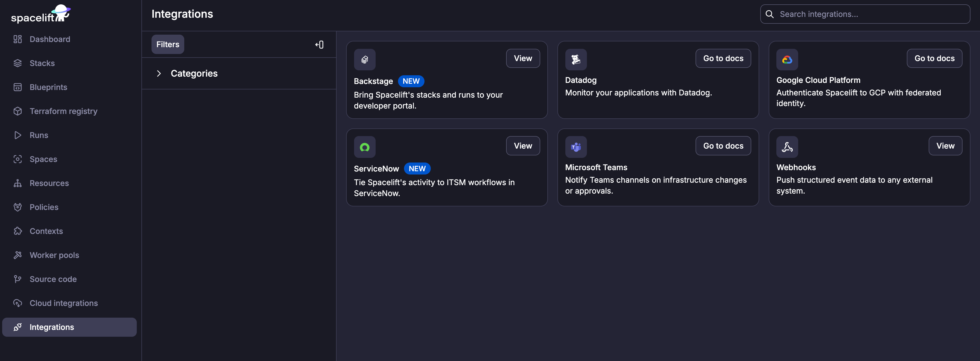View the Webhooks integration
The image size is (980, 361).
click(x=945, y=146)
